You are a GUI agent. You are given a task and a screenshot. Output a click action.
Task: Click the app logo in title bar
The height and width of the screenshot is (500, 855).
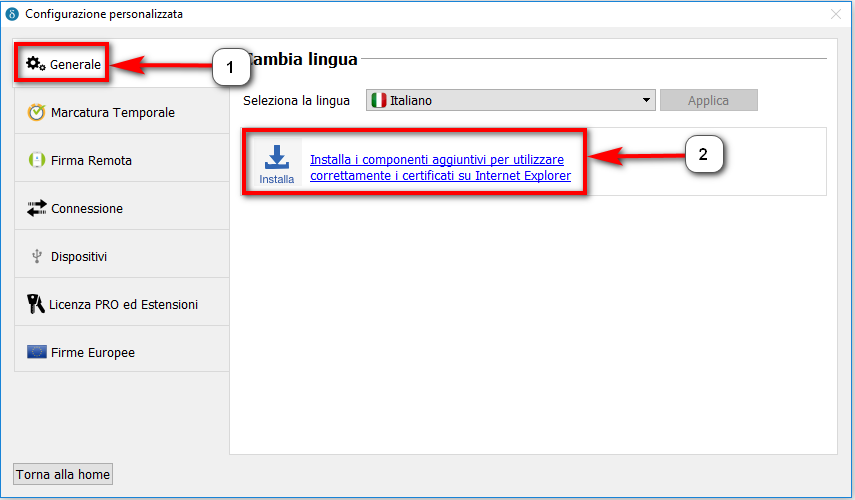(x=11, y=14)
